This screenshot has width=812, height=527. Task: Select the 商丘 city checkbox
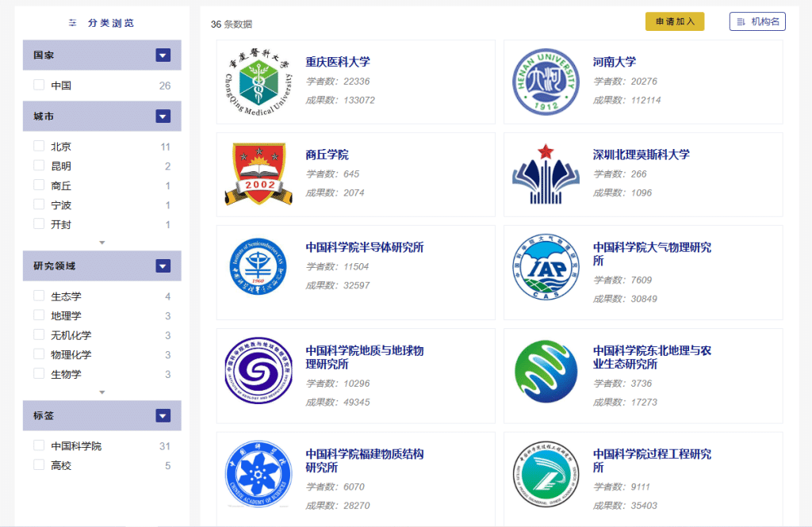(x=39, y=185)
